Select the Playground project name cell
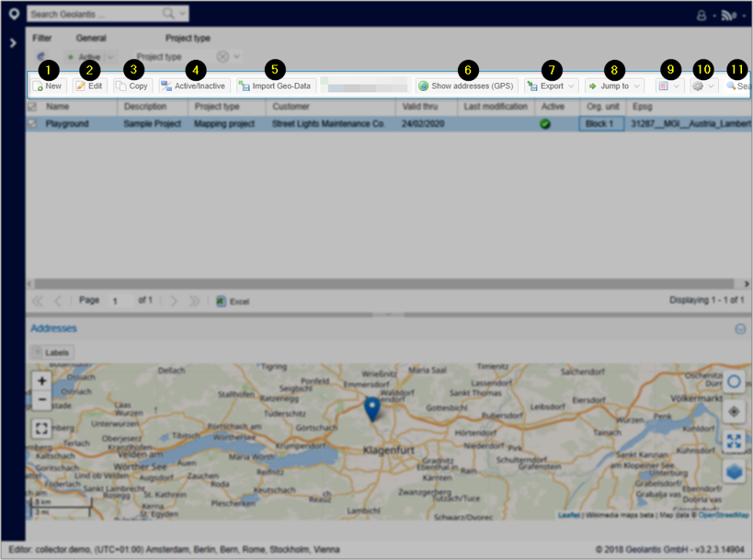 [67, 123]
